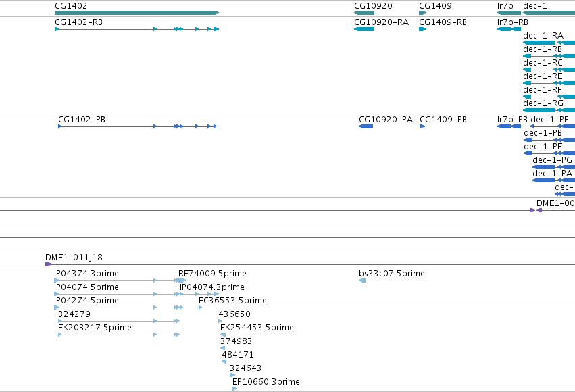The width and height of the screenshot is (575, 392).
Task: Click the CG10920 gene feature
Action: (x=364, y=13)
